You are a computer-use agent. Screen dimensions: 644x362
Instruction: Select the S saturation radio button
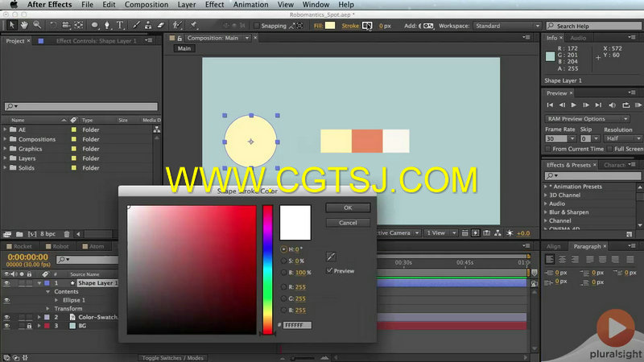click(x=284, y=261)
